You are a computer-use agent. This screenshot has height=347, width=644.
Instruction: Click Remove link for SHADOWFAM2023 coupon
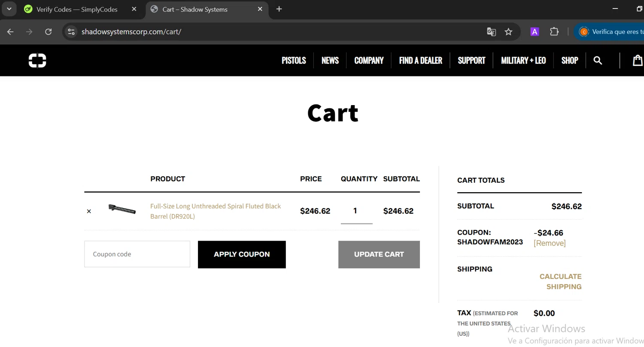[550, 243]
